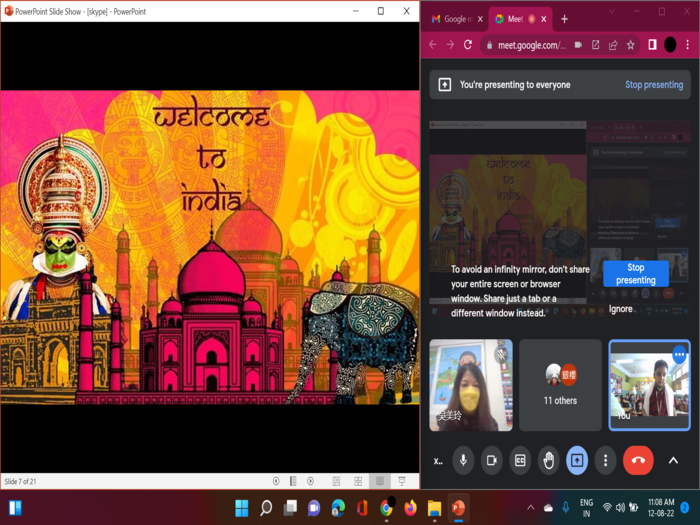Toggle the Chrome side panel
This screenshot has height=525, width=700.
652,45
